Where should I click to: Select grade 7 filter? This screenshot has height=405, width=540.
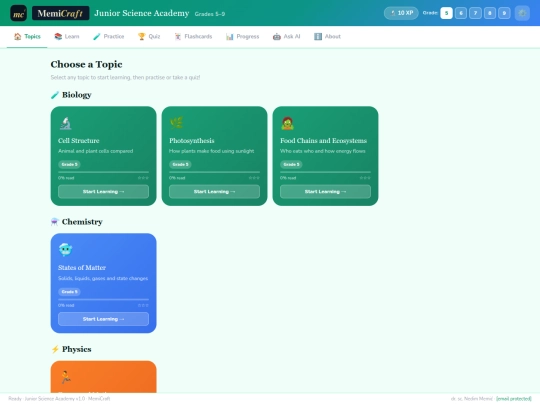[x=475, y=13]
